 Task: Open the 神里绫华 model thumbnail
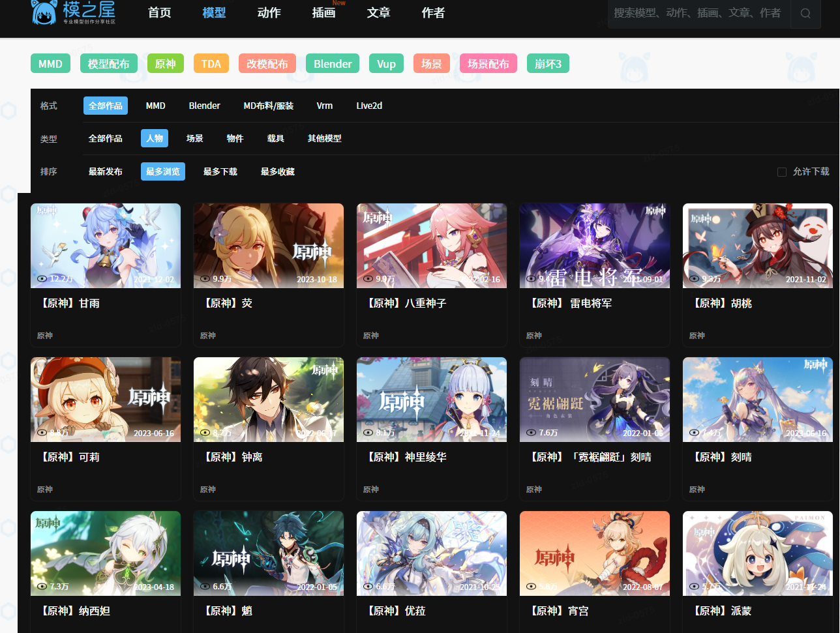point(432,400)
